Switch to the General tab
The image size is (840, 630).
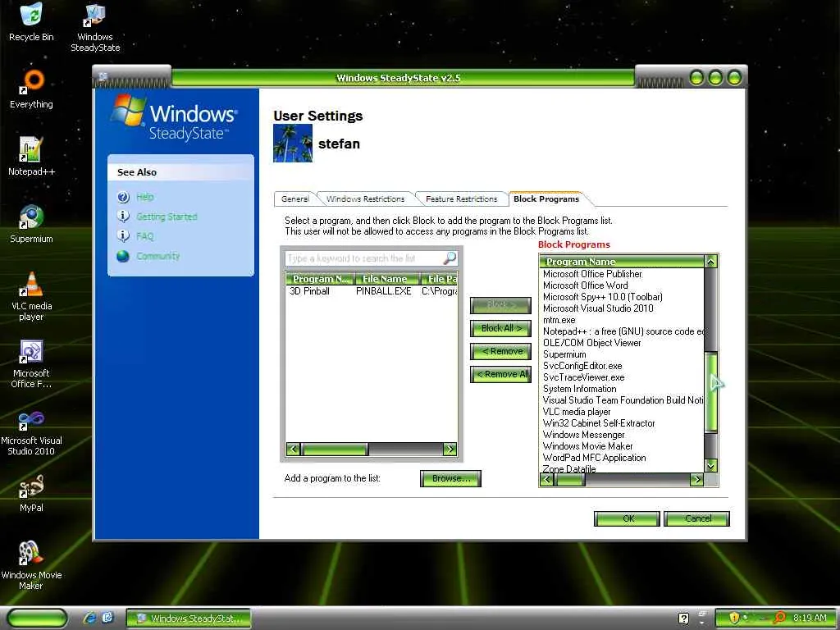294,199
